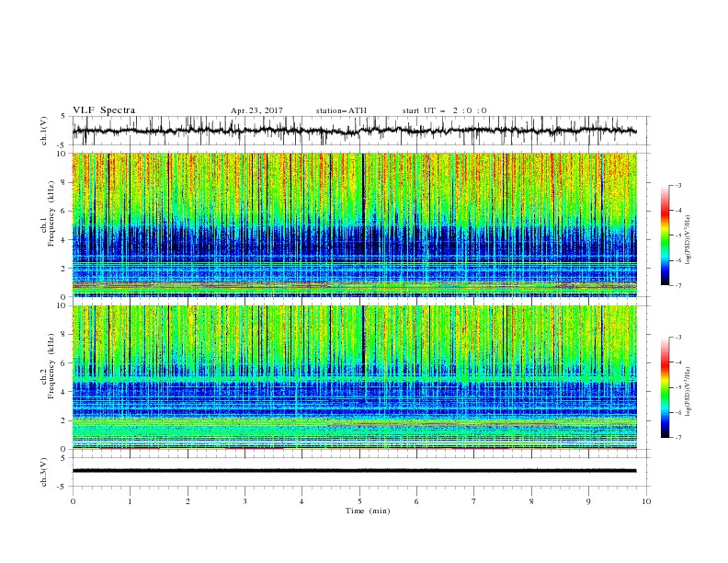Click the "5" tick on ch.1(V) axis

64,116
